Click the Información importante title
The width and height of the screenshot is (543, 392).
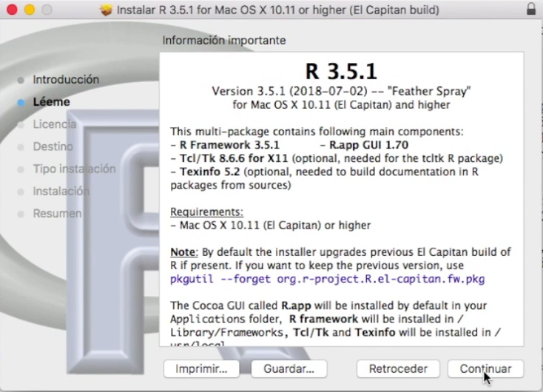[x=224, y=40]
